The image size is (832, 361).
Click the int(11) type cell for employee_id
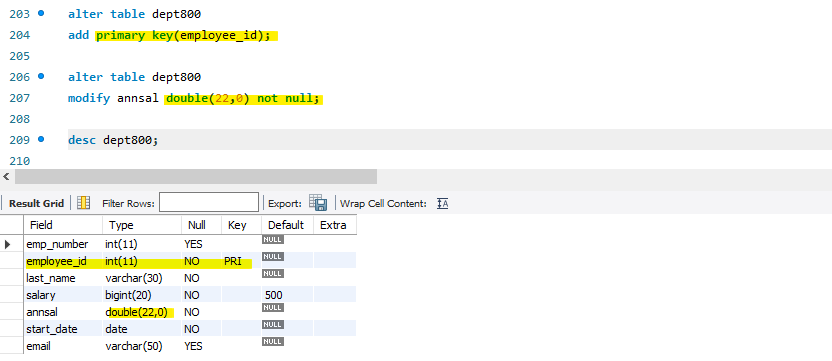click(x=142, y=261)
